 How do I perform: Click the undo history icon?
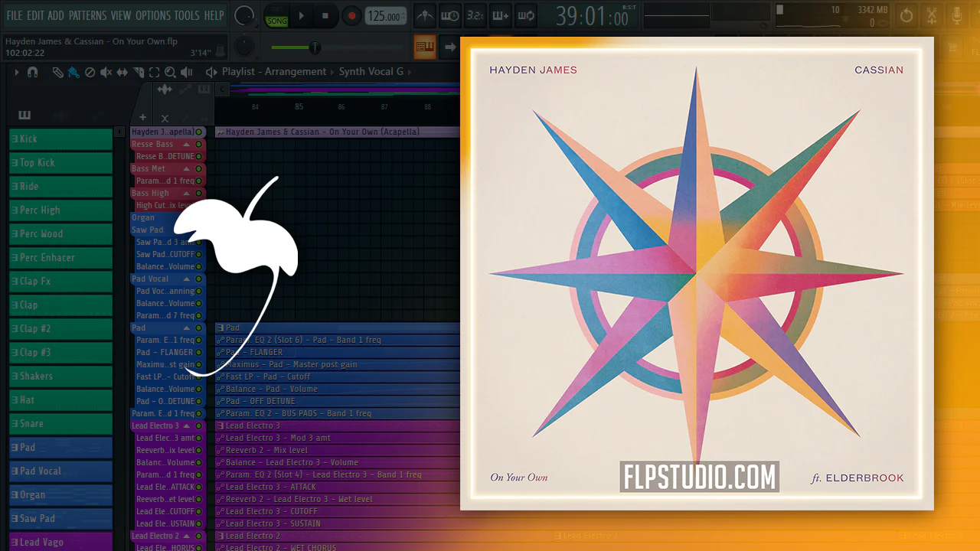point(906,15)
